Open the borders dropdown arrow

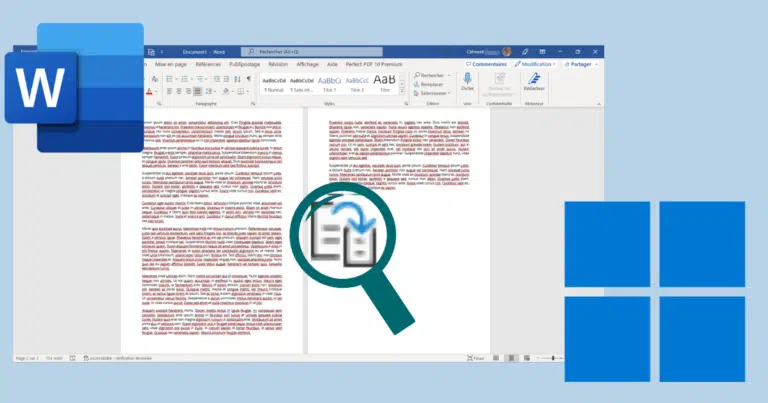pos(247,92)
